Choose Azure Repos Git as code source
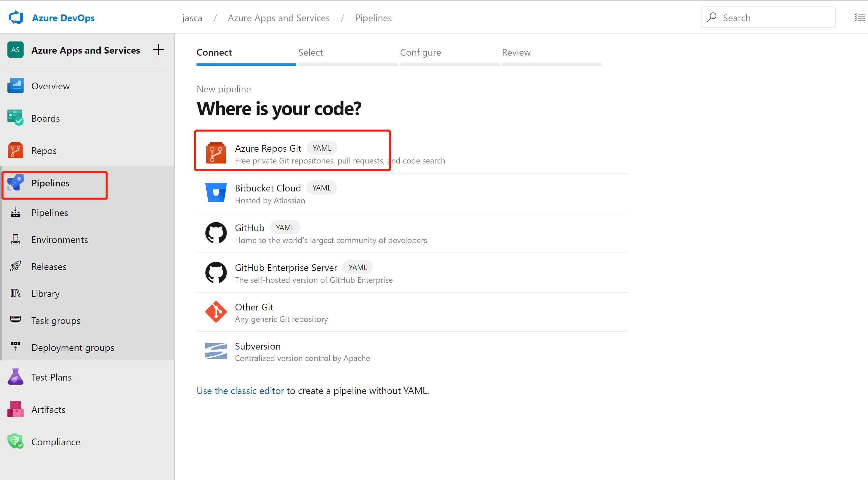 coord(412,153)
